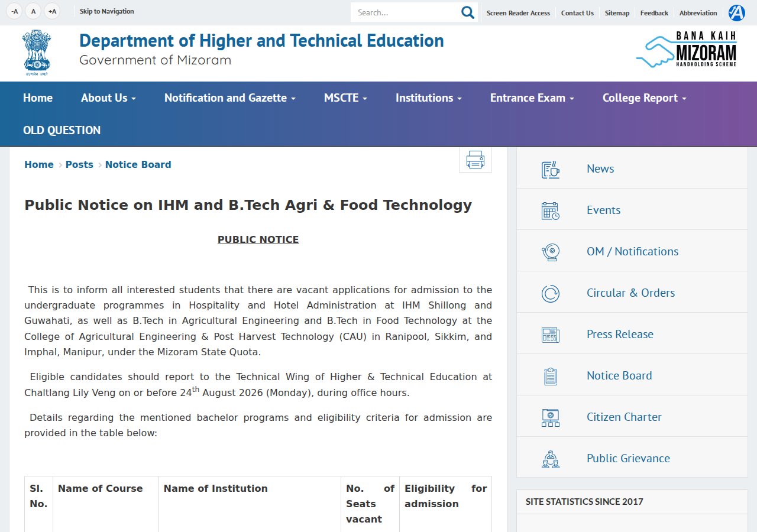Open the Posts breadcrumb link
Viewport: 757px width, 532px height.
click(79, 165)
